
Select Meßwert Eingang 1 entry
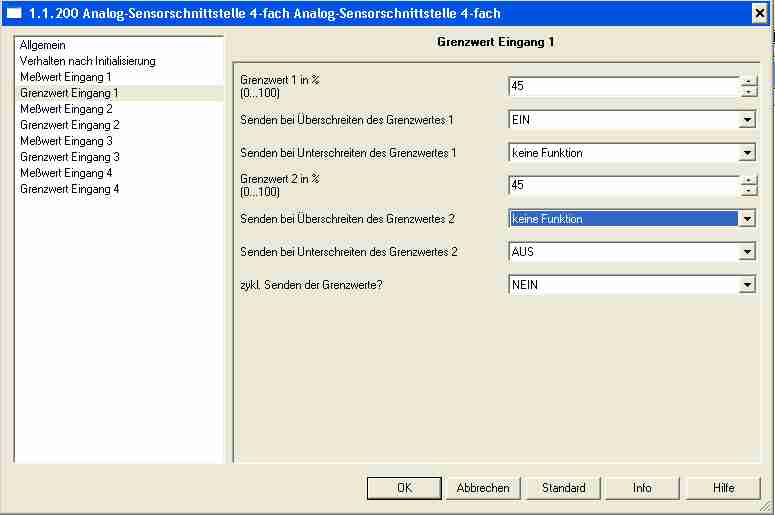66,77
